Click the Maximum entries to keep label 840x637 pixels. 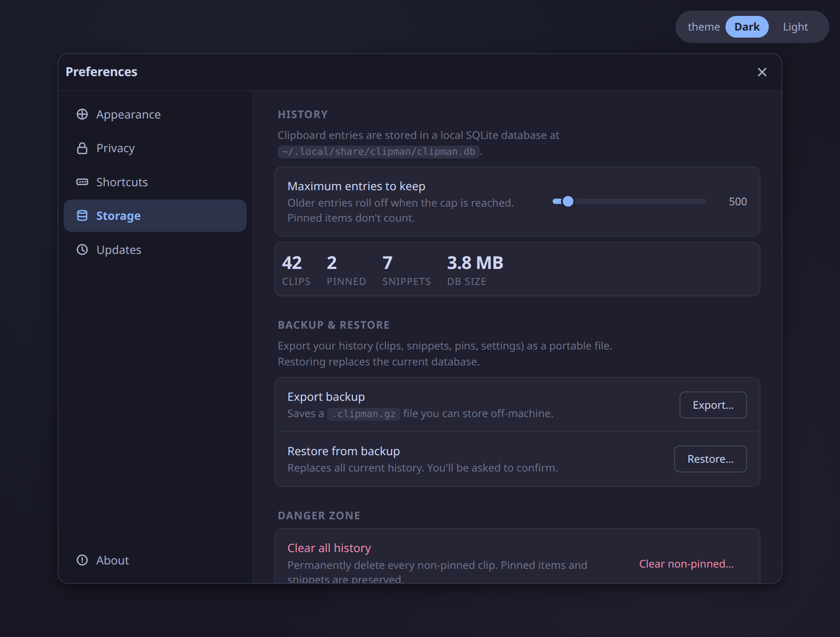356,186
